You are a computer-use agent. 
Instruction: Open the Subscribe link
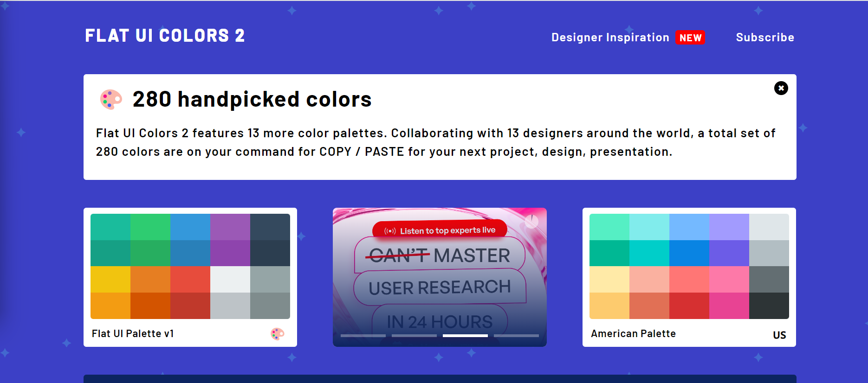point(765,38)
